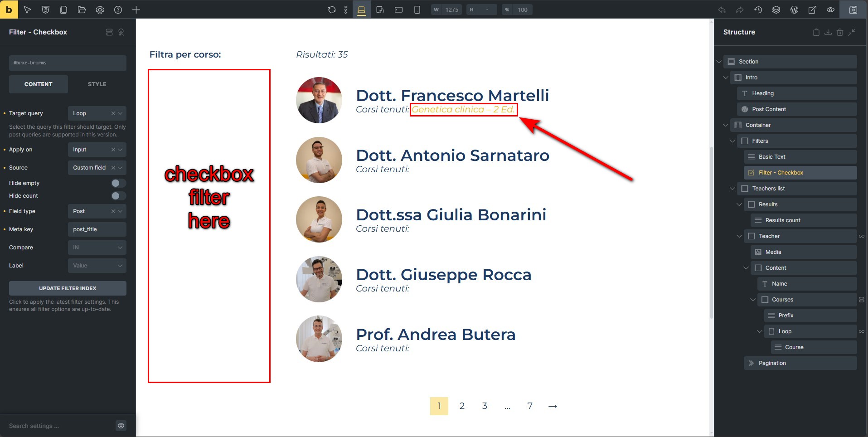
Task: Open the Compare dropdown showing IN
Action: tap(97, 248)
